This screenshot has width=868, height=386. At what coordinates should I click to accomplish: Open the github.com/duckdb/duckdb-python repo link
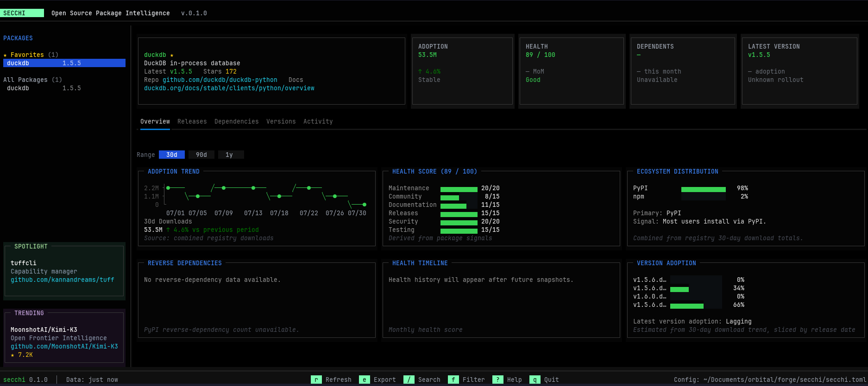pos(220,80)
